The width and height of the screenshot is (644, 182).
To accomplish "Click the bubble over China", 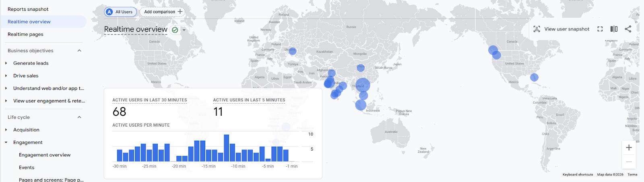I will [x=361, y=68].
